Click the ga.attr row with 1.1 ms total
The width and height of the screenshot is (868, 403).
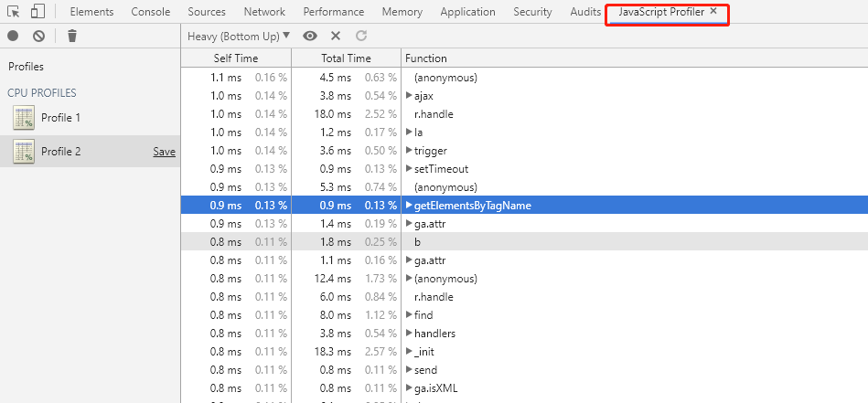coord(524,260)
